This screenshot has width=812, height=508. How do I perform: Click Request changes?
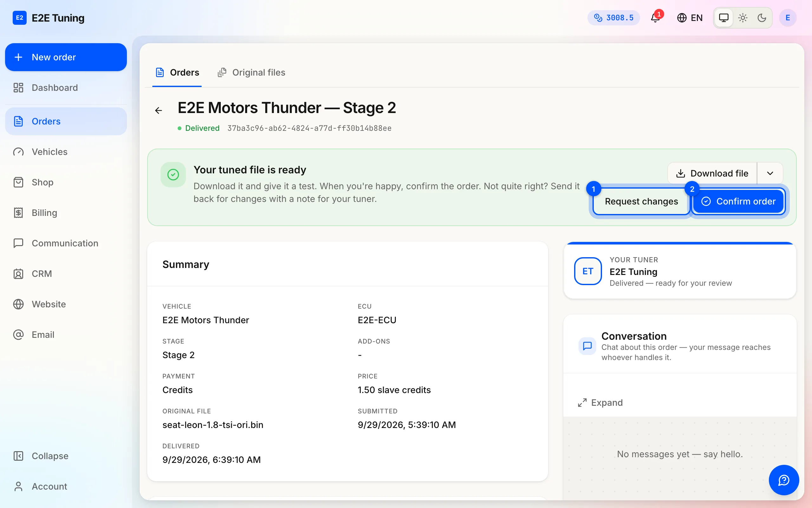641,201
